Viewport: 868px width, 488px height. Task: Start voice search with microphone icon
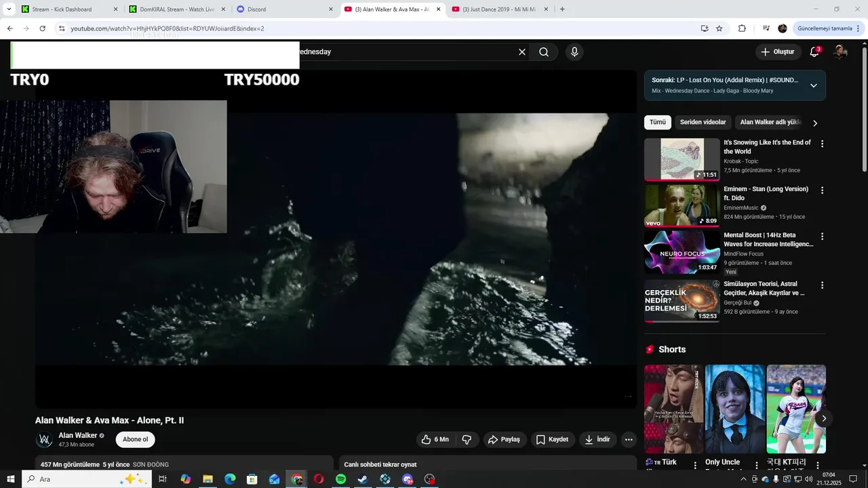pos(574,52)
